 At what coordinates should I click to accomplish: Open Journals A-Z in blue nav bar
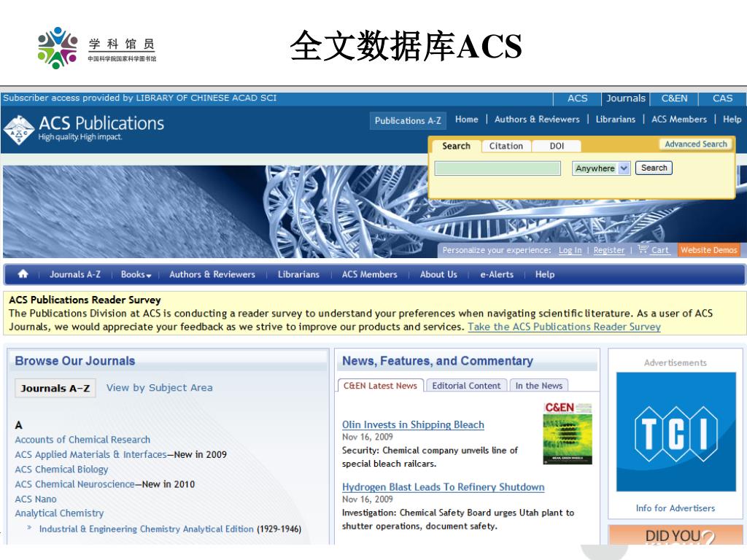75,274
